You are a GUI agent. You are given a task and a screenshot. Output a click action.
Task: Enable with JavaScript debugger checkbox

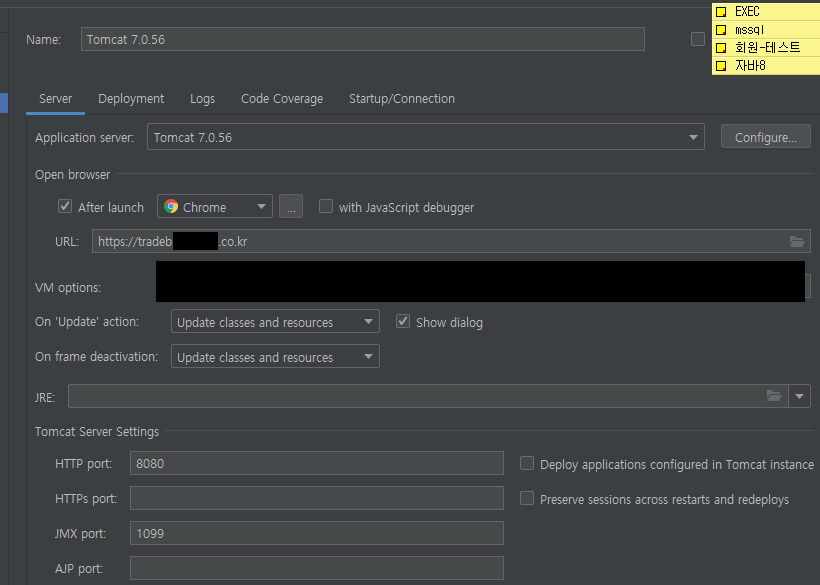pos(326,206)
